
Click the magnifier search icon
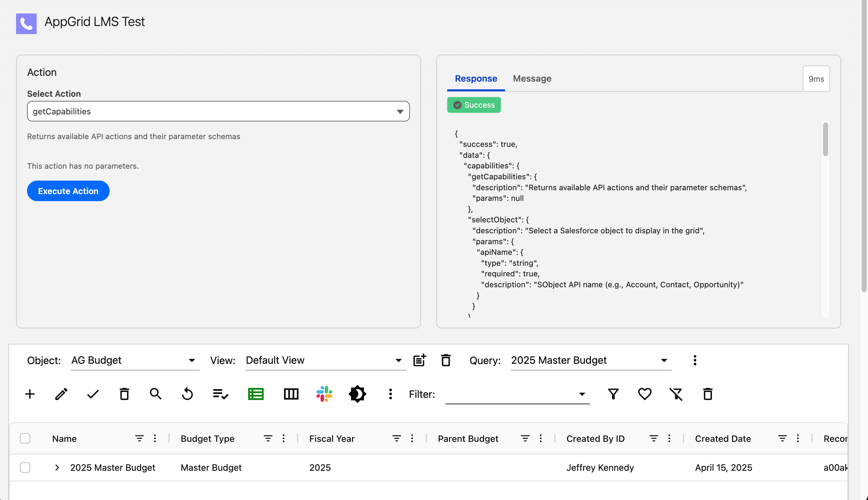click(156, 394)
